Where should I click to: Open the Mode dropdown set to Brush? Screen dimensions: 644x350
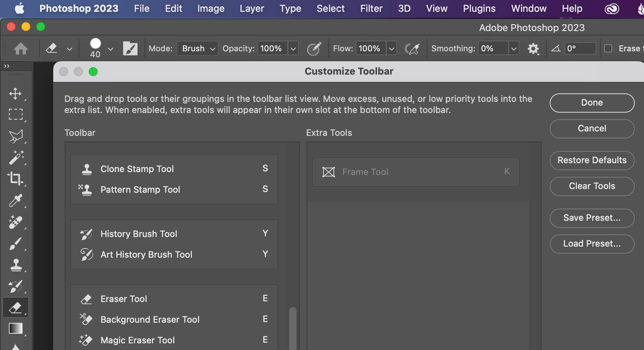coord(197,48)
